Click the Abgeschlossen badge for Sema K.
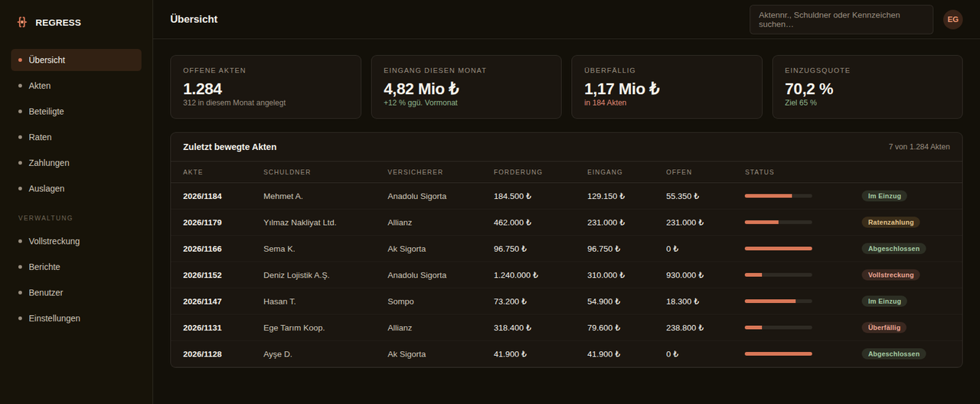The image size is (980, 404). [x=894, y=249]
